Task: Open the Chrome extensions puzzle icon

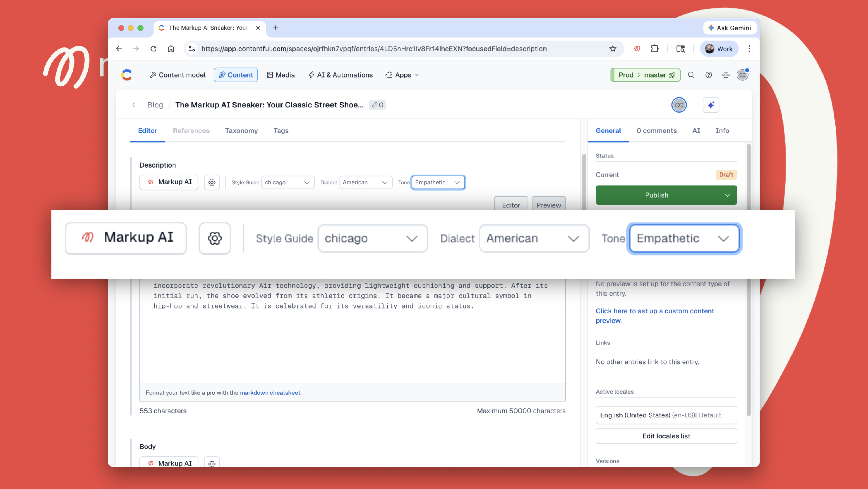Action: point(654,49)
